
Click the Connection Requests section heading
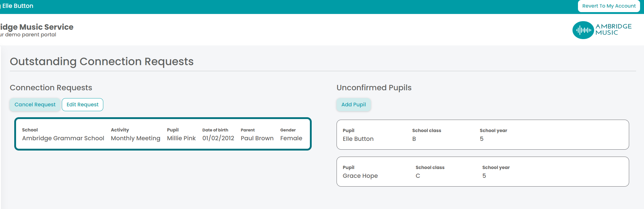coord(51,88)
